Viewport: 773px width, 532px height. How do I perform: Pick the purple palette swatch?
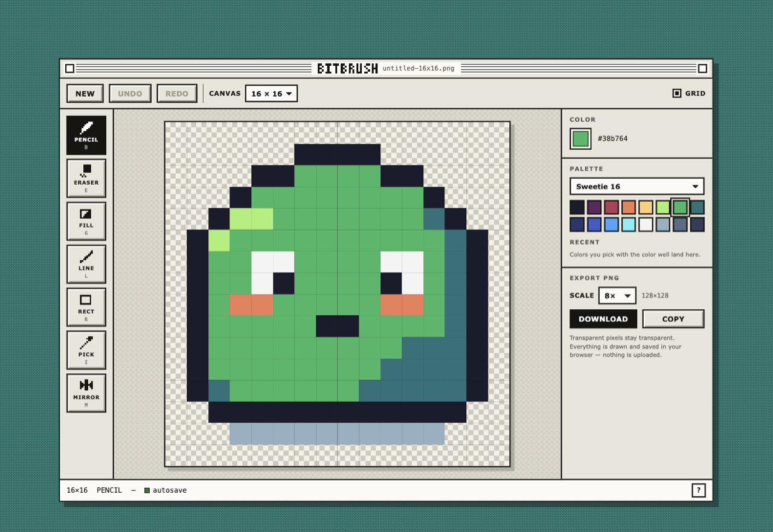pyautogui.click(x=594, y=207)
